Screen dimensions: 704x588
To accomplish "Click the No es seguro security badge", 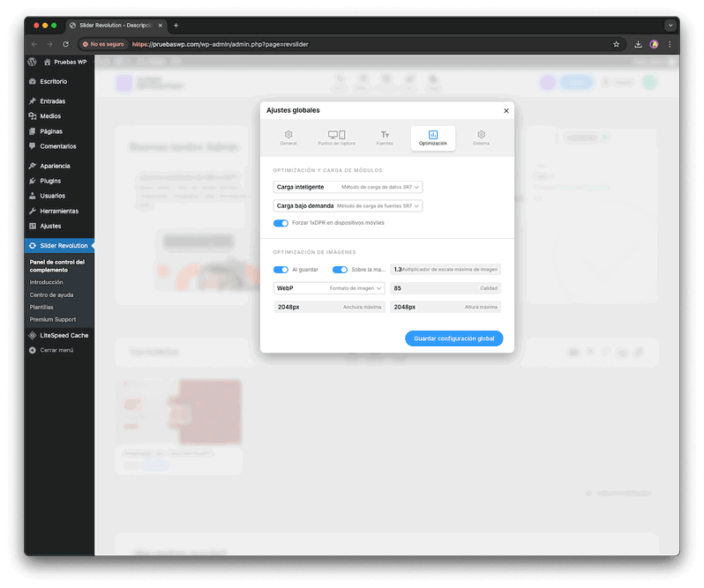I will coord(103,44).
